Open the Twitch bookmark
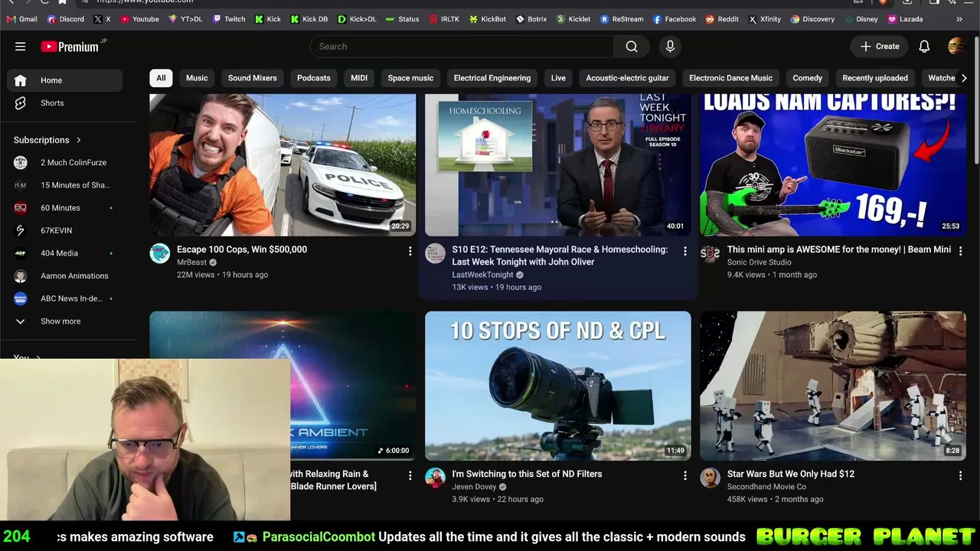Image resolution: width=980 pixels, height=551 pixels. pyautogui.click(x=229, y=19)
